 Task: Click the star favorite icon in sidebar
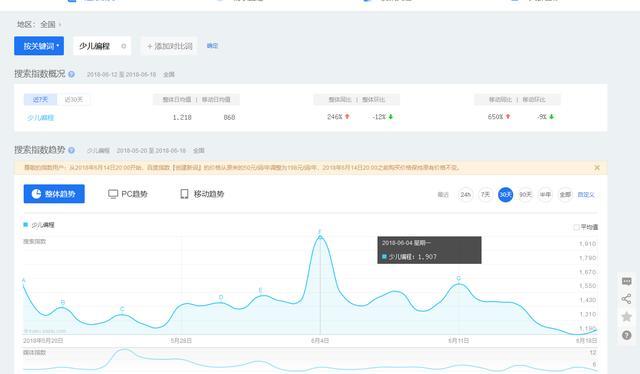coord(626,317)
